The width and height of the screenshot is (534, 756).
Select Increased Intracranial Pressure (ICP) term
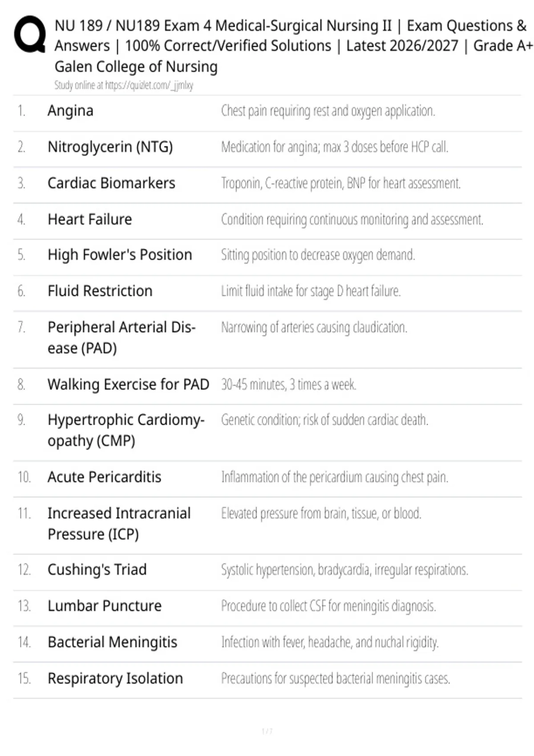(119, 523)
